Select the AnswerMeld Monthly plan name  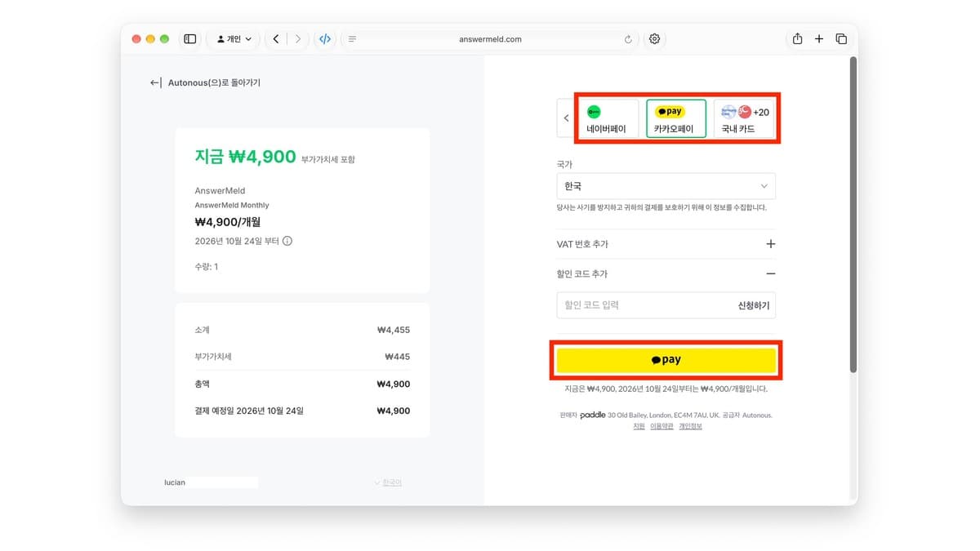pyautogui.click(x=232, y=205)
